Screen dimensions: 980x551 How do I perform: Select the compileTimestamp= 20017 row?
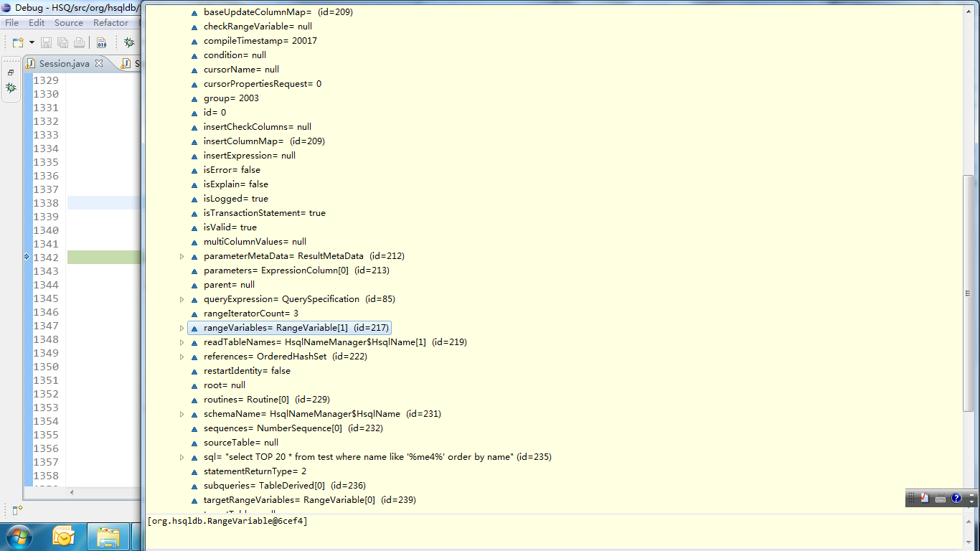[253, 41]
